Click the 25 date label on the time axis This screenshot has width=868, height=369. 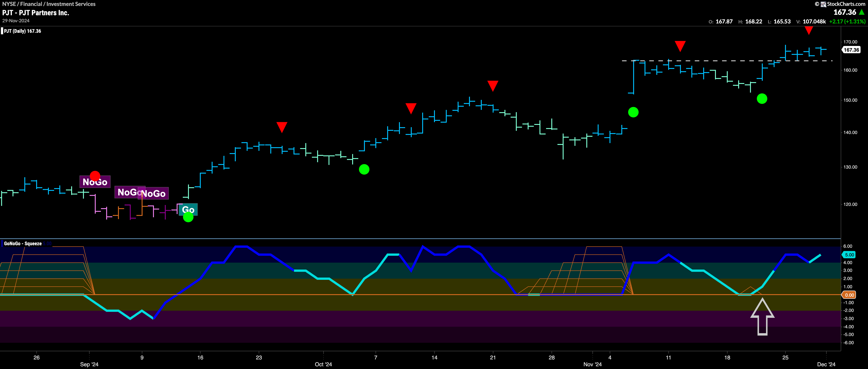785,358
